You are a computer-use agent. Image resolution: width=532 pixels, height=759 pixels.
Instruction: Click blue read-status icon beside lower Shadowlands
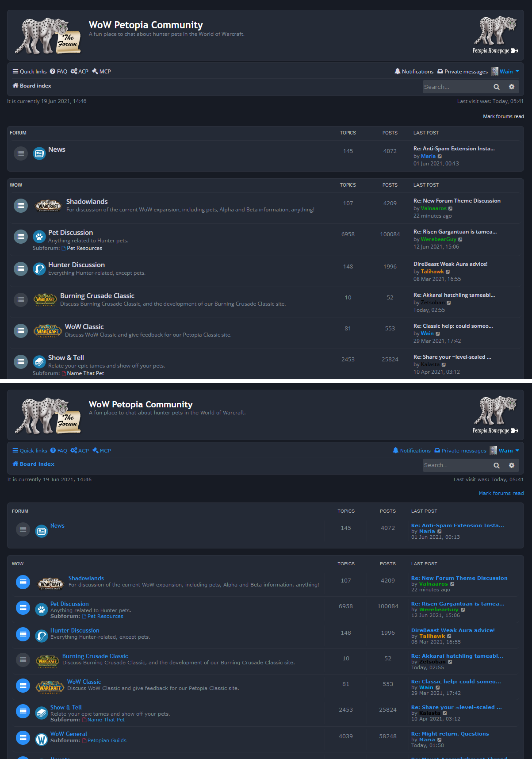point(23,582)
